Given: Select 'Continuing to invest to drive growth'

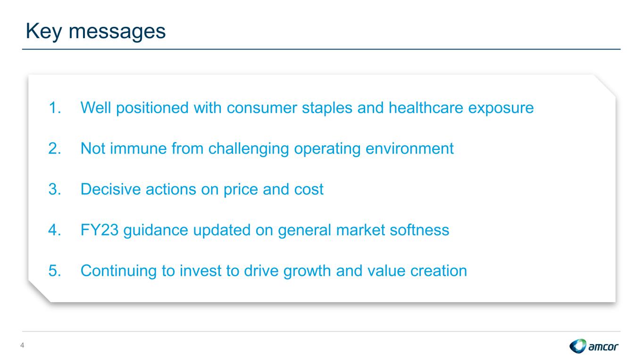Looking at the screenshot, I should pos(274,271).
